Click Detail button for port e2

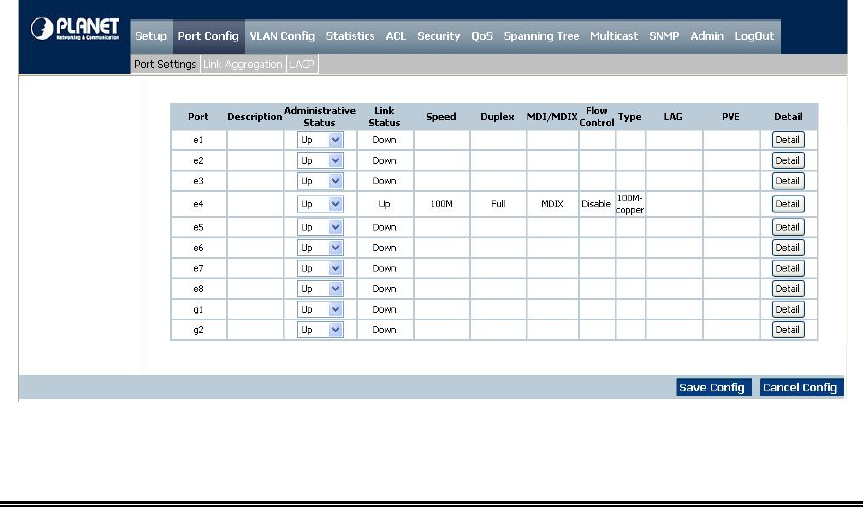(x=788, y=161)
